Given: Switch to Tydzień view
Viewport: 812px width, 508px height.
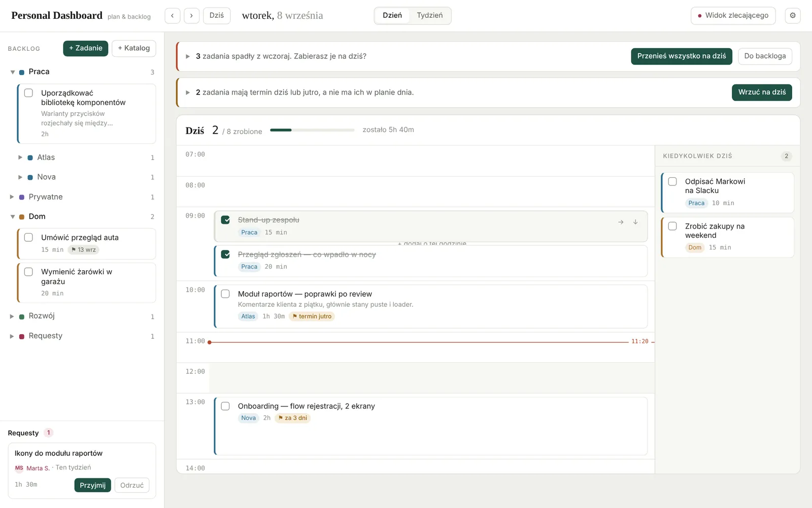Looking at the screenshot, I should (430, 16).
